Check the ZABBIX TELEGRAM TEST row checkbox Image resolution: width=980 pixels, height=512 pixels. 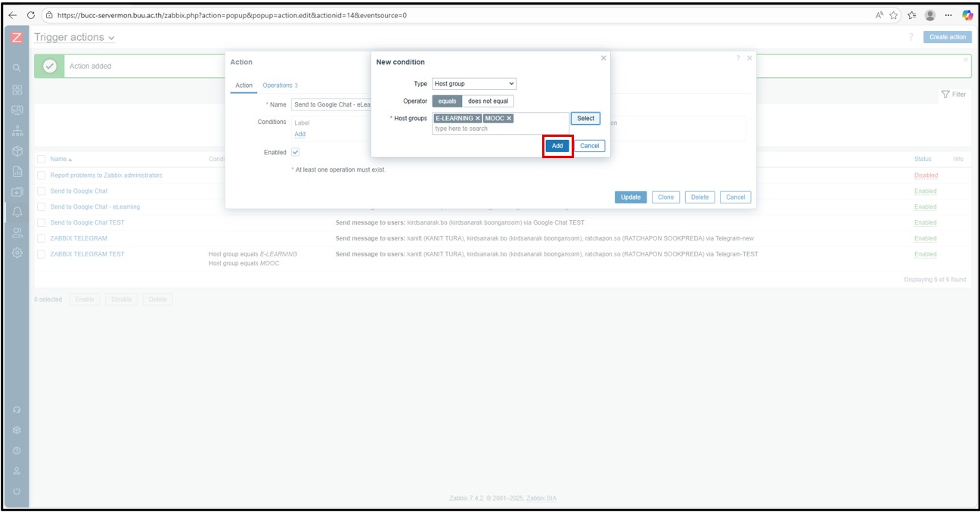[42, 254]
